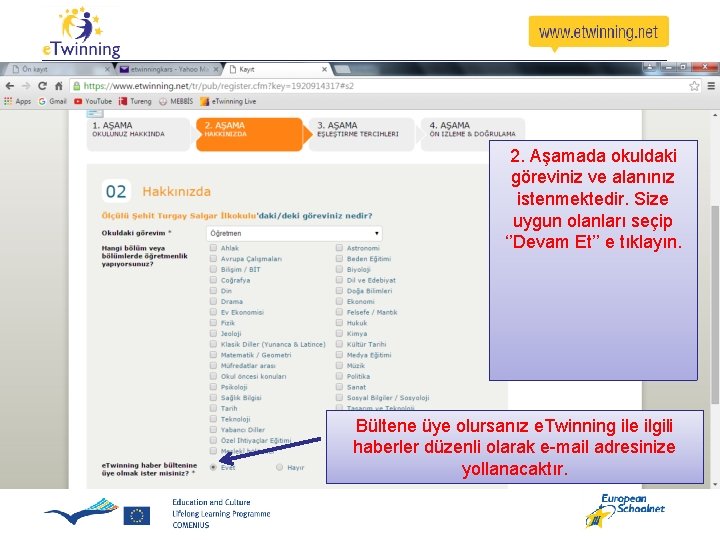Viewport: 720px width, 540px height.
Task: Select Hayır for newsletter subscription
Action: click(x=279, y=467)
